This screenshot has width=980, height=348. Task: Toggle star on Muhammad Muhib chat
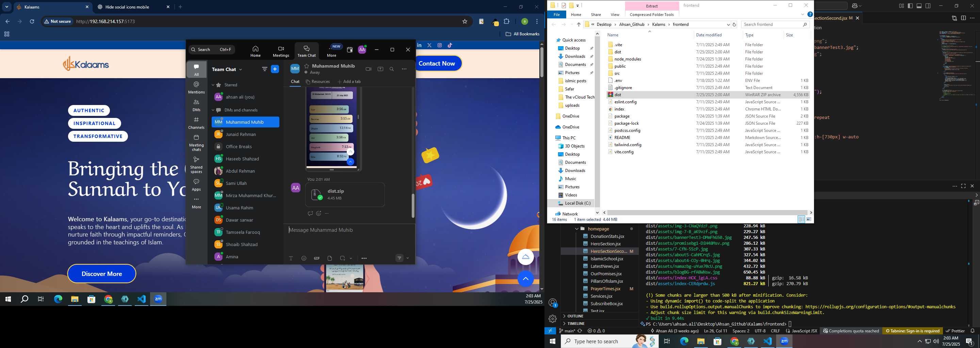pyautogui.click(x=306, y=66)
